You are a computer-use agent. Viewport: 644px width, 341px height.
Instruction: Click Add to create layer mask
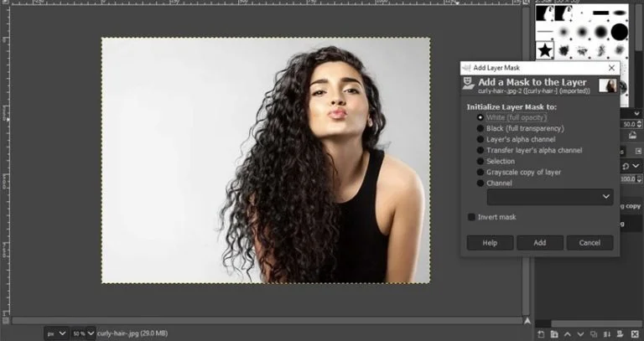(x=540, y=243)
